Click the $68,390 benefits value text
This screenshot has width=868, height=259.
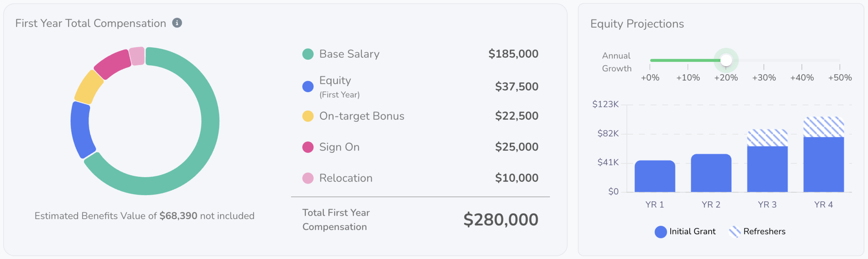(x=178, y=216)
